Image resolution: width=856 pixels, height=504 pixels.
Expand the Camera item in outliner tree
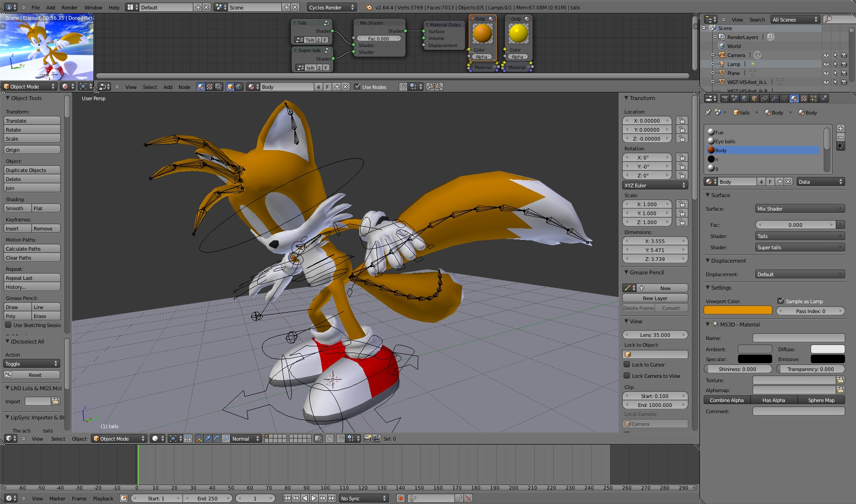713,55
